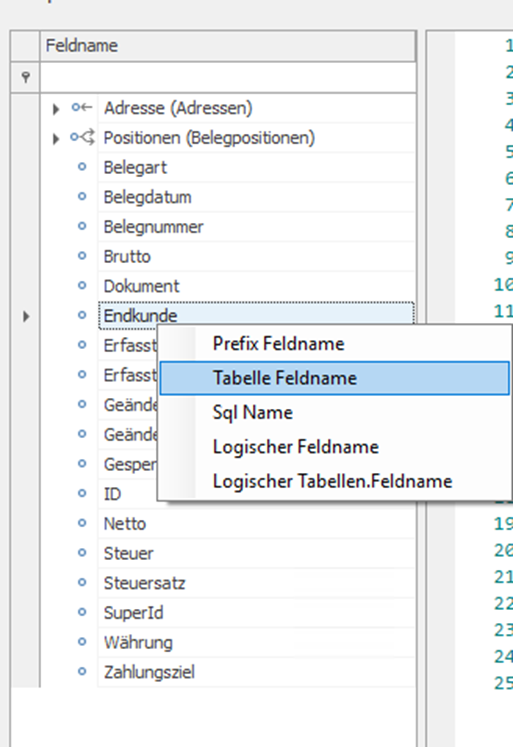Sort by the Feldname column header
Screen dimensions: 513x747
(228, 46)
